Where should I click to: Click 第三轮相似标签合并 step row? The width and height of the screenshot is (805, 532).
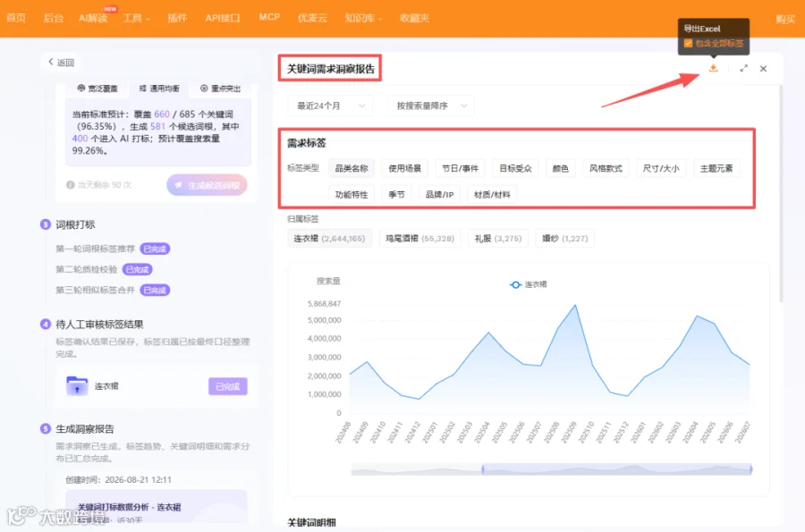113,290
